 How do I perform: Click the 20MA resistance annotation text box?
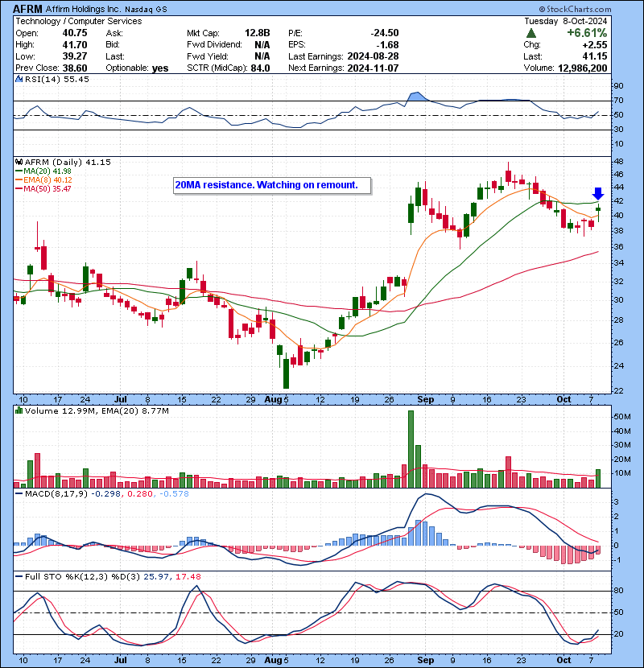coord(272,185)
